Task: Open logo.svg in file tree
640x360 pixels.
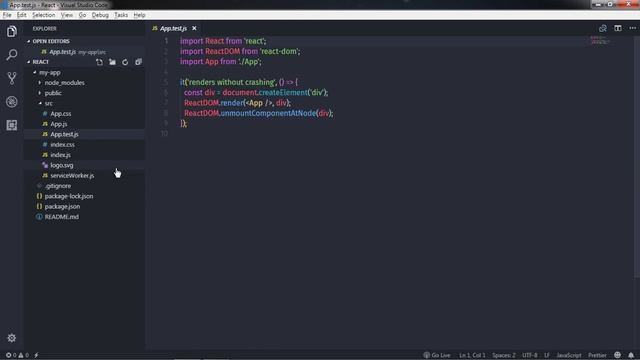Action: [62, 165]
